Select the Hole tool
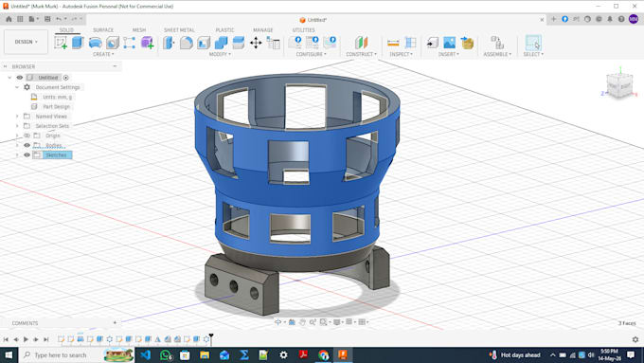 click(112, 43)
